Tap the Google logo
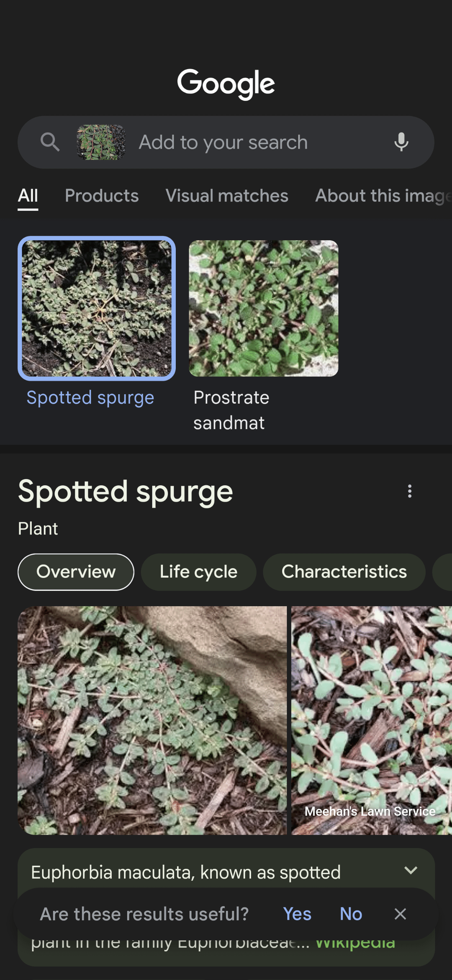This screenshot has width=452, height=980. coord(226,84)
